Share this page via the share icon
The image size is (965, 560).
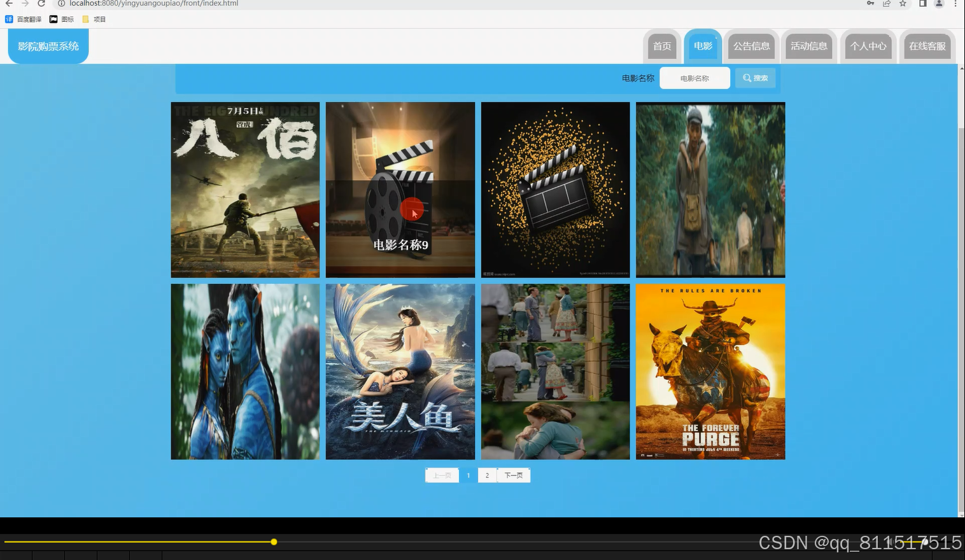(x=886, y=3)
